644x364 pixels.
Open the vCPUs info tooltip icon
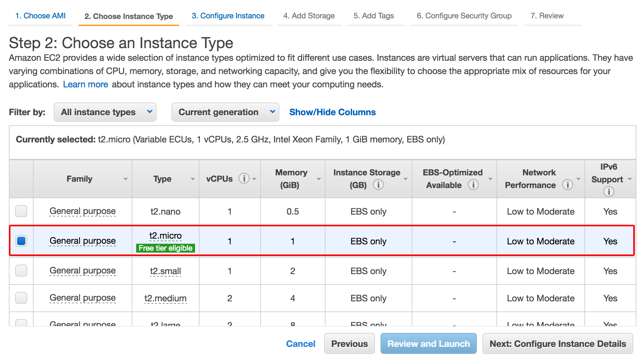[244, 179]
